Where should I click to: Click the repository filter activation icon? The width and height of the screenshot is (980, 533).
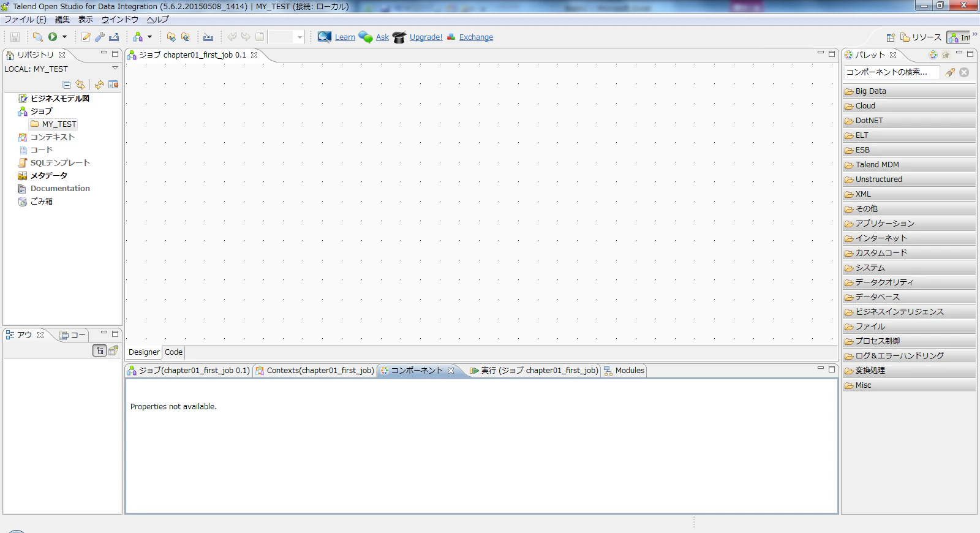tap(113, 85)
